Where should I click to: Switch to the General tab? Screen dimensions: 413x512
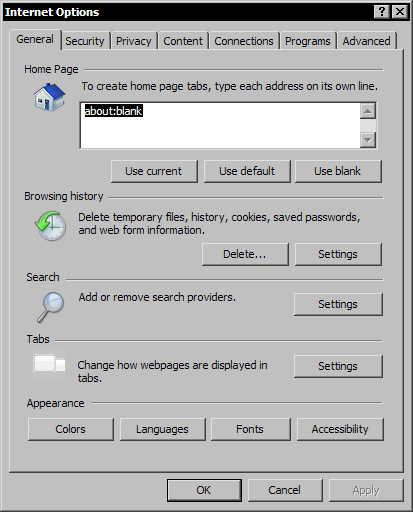(x=35, y=39)
